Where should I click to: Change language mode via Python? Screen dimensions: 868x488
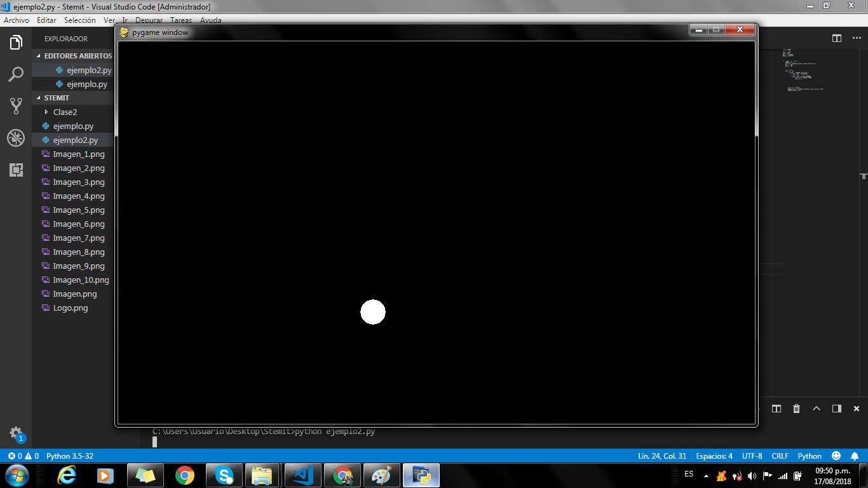[x=810, y=456]
